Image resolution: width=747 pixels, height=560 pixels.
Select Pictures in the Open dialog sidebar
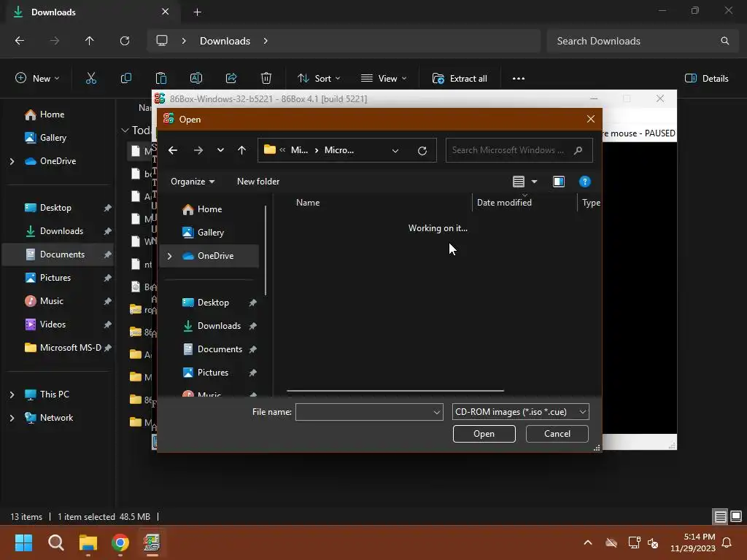(213, 373)
